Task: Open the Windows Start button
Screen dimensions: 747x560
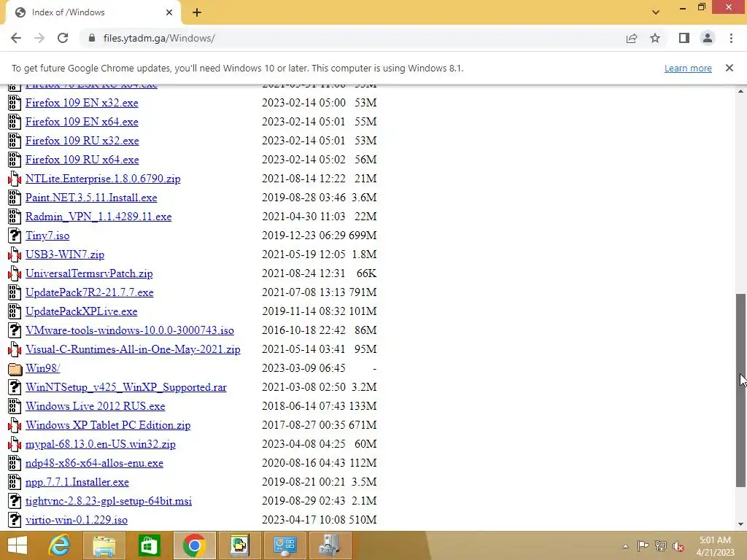Action: (18, 545)
